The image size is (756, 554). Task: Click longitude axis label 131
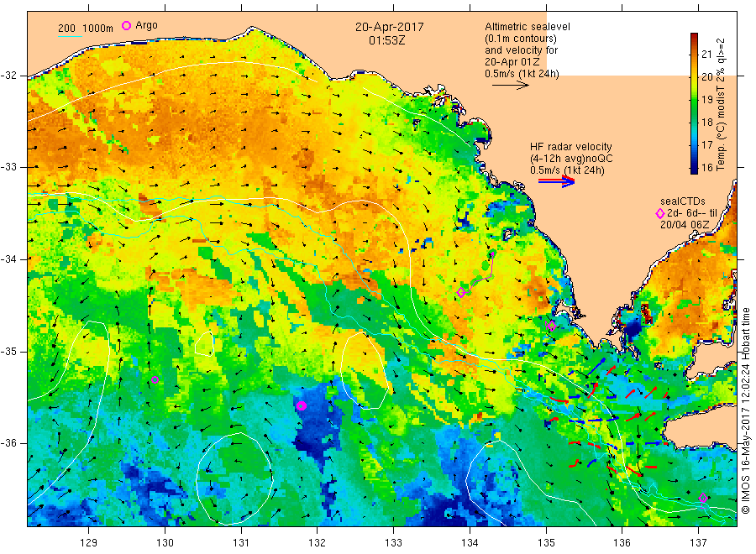pyautogui.click(x=241, y=543)
